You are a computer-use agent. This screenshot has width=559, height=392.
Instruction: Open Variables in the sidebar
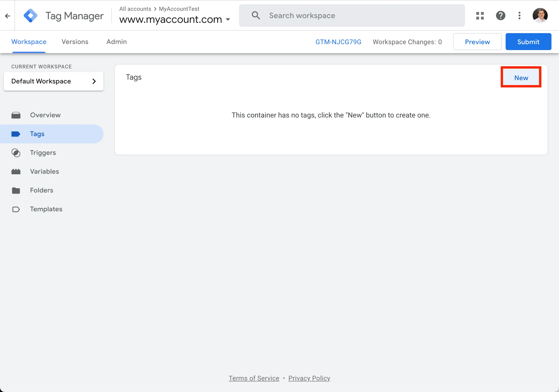click(44, 172)
